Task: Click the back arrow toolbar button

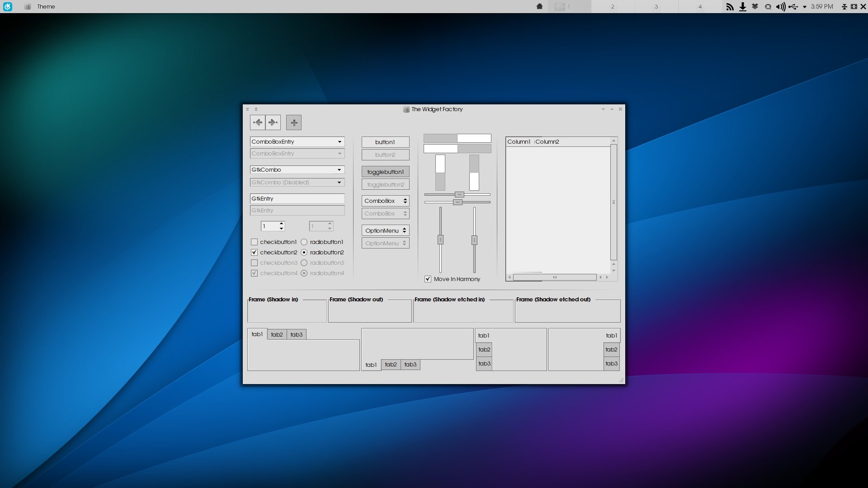Action: point(258,122)
